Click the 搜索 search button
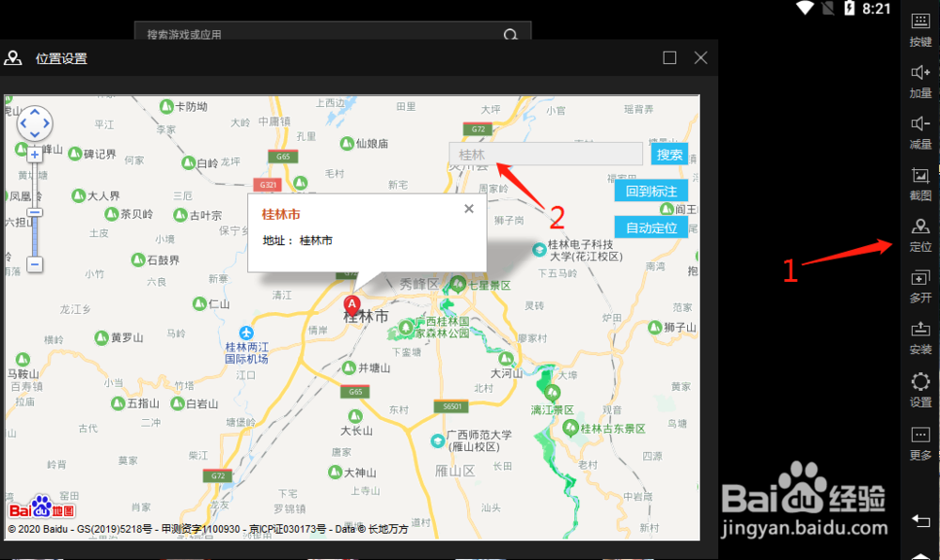The image size is (940, 560). [x=669, y=154]
